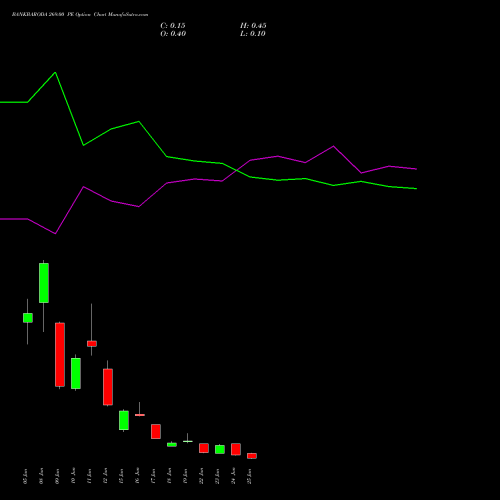
Task: Select the green candle for 10 Jun
Action: pyautogui.click(x=76, y=373)
